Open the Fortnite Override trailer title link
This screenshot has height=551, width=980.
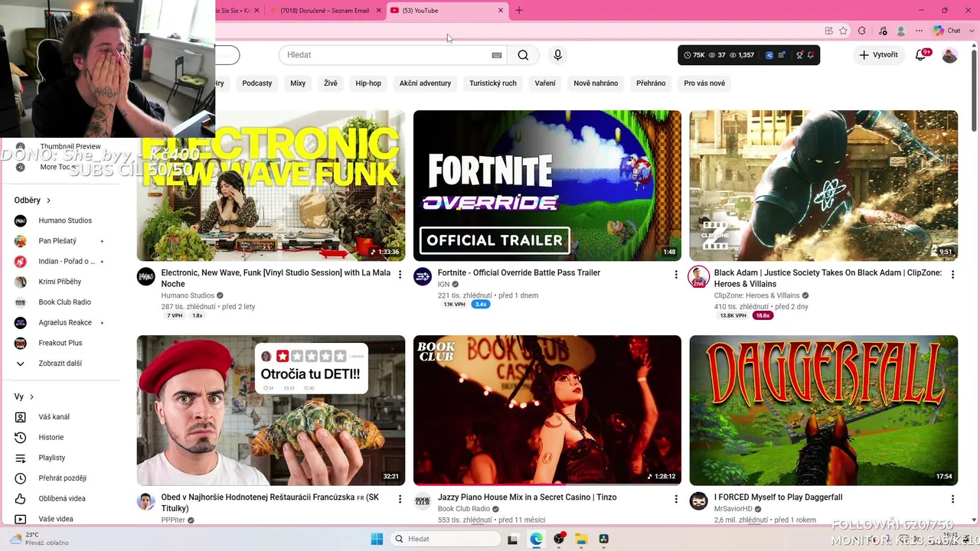click(519, 272)
